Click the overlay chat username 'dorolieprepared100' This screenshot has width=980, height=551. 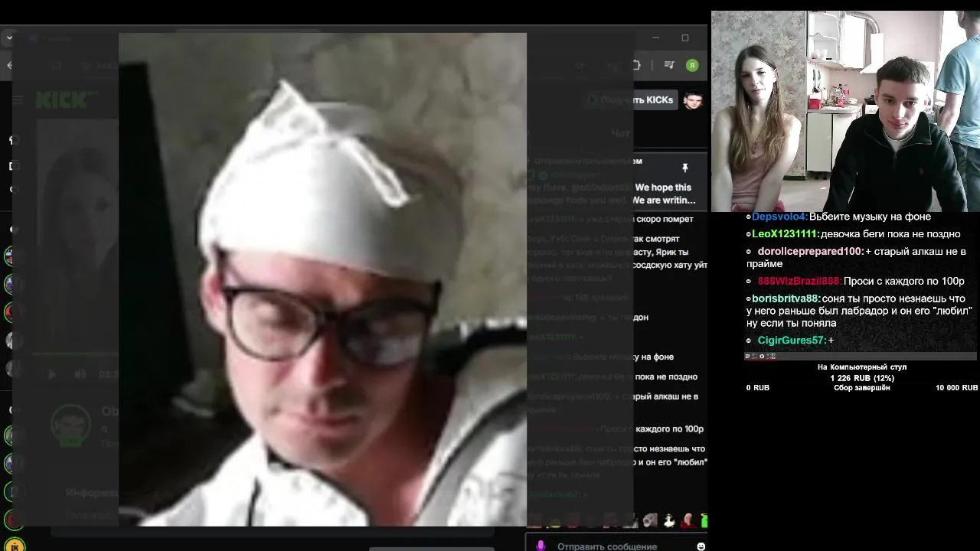pyautogui.click(x=809, y=251)
